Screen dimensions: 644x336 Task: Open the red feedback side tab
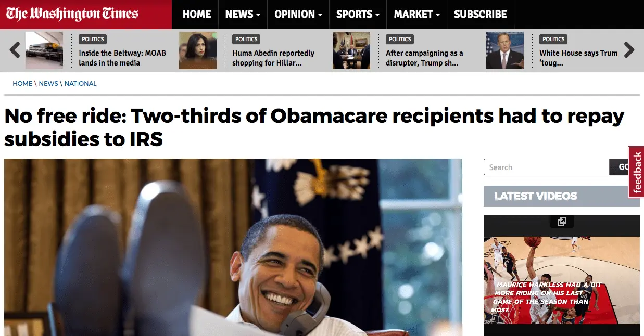click(637, 173)
